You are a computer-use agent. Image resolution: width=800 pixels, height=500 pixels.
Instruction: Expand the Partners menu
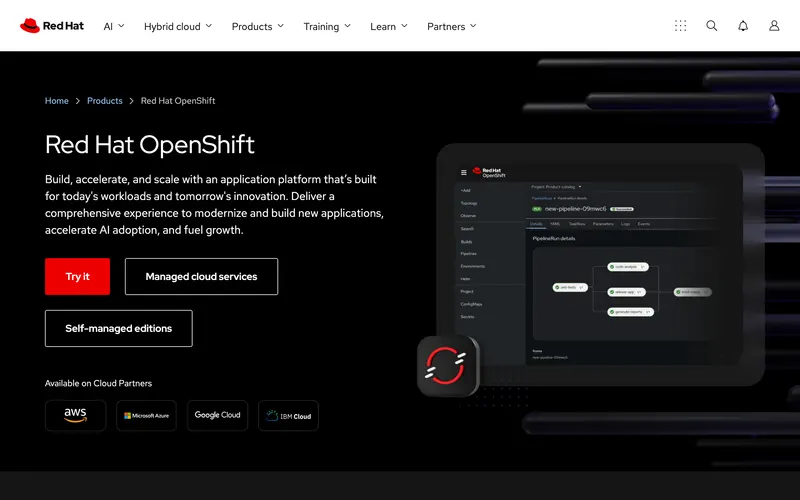(452, 26)
